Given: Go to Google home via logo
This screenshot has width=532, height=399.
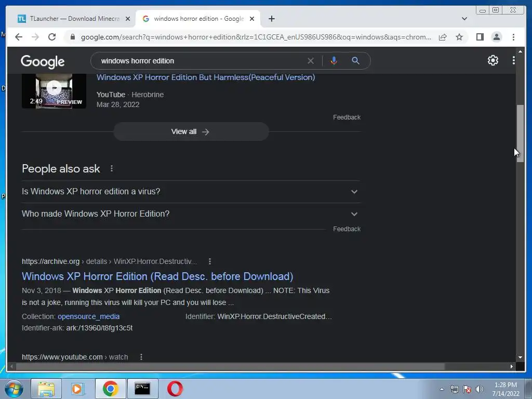Looking at the screenshot, I should pyautogui.click(x=43, y=61).
